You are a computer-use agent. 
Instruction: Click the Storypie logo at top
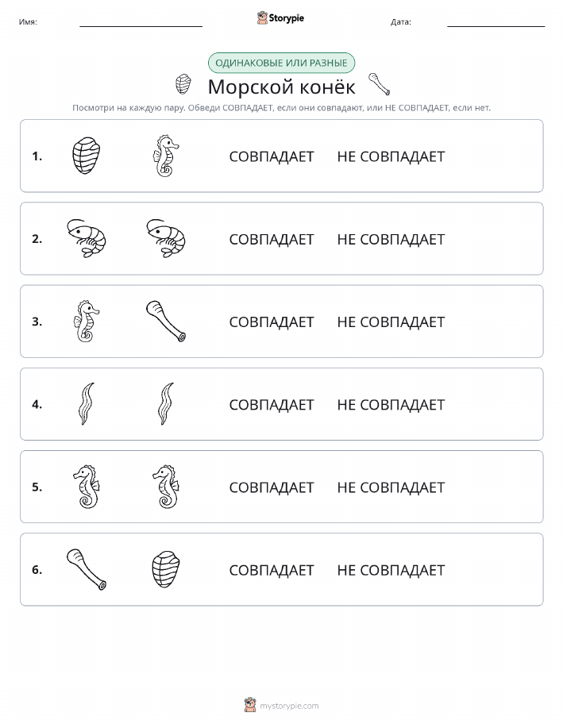click(280, 18)
